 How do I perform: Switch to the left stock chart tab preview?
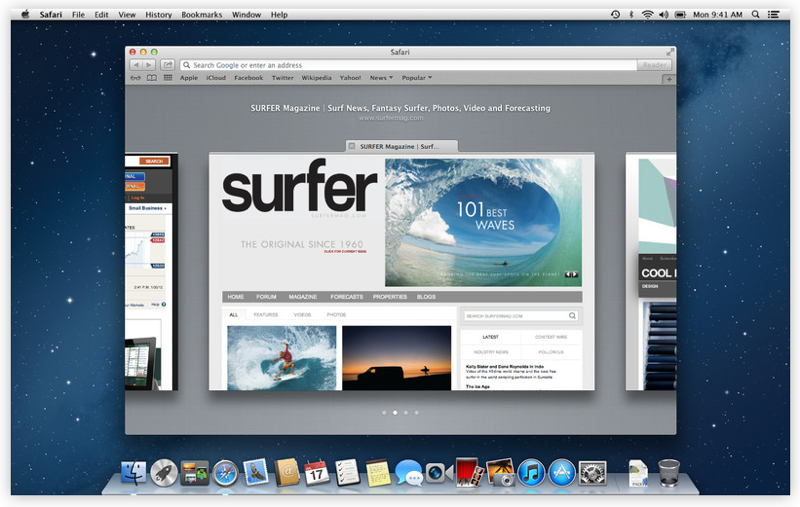[x=151, y=271]
